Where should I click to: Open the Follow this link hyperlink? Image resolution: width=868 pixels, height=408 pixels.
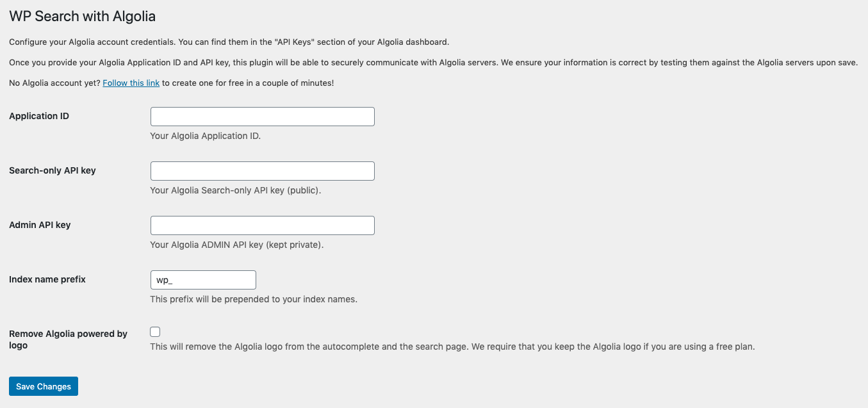click(131, 83)
